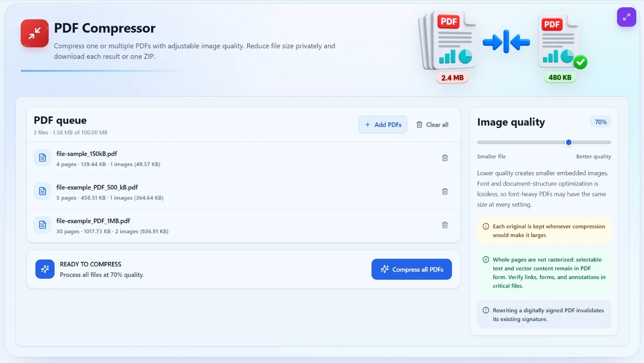Click the "PDF queue" heading

60,121
